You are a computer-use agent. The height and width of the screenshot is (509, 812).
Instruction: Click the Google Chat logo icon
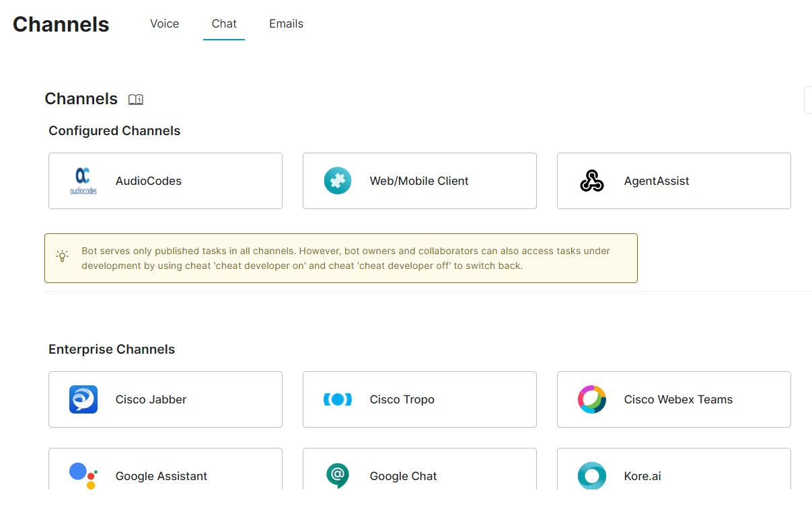coord(338,475)
